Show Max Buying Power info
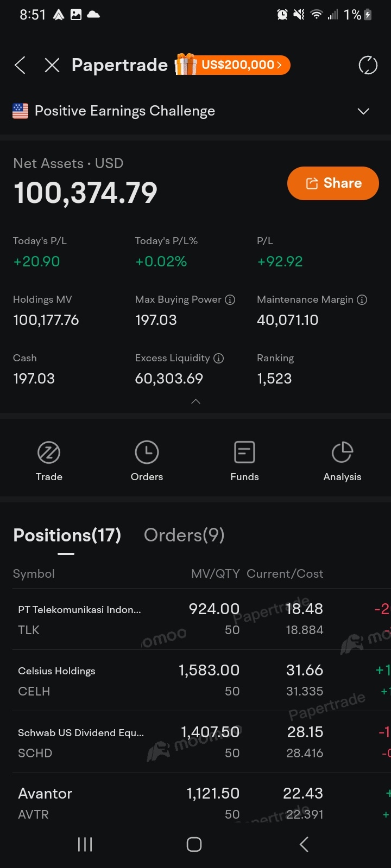Screen dimensions: 391x868 click(x=230, y=299)
